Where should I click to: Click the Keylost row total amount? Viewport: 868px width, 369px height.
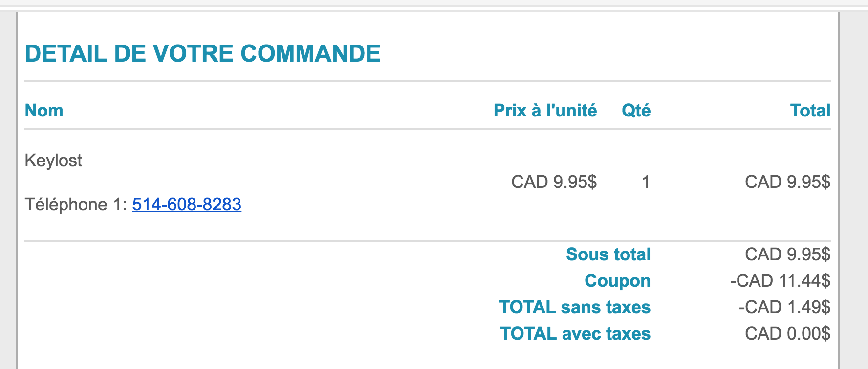tap(787, 182)
